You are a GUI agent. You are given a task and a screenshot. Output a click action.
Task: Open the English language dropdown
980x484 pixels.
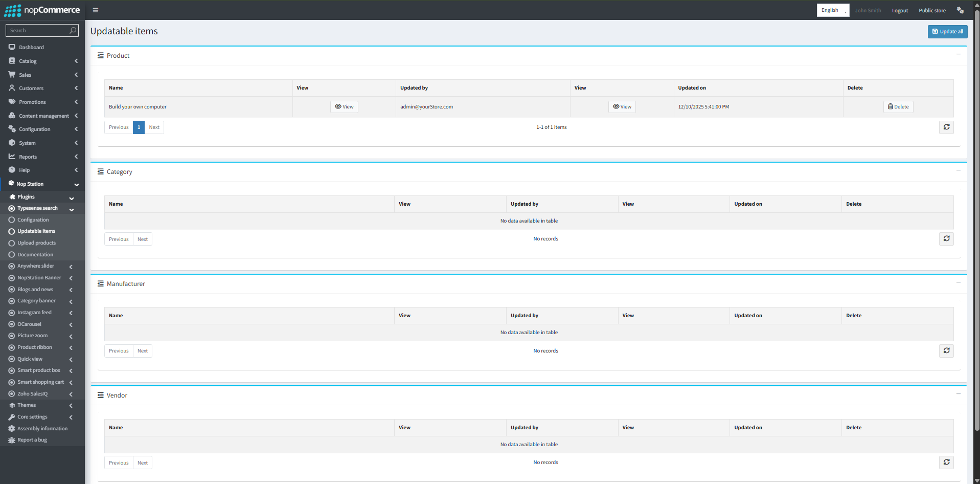click(x=833, y=10)
